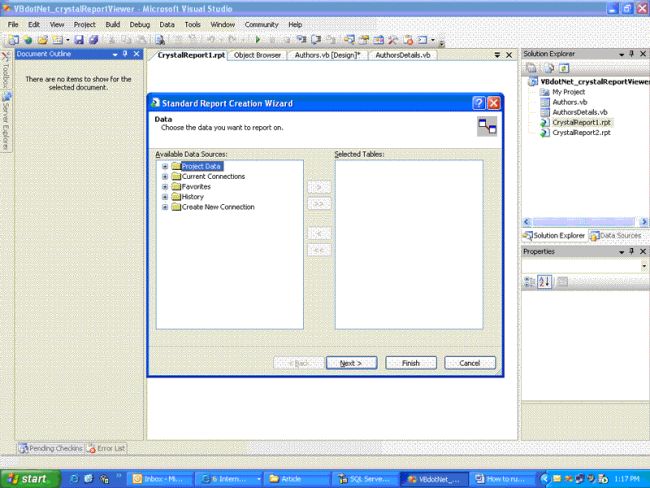Image resolution: width=650 pixels, height=488 pixels.
Task: Open the Community menu
Action: 261,24
